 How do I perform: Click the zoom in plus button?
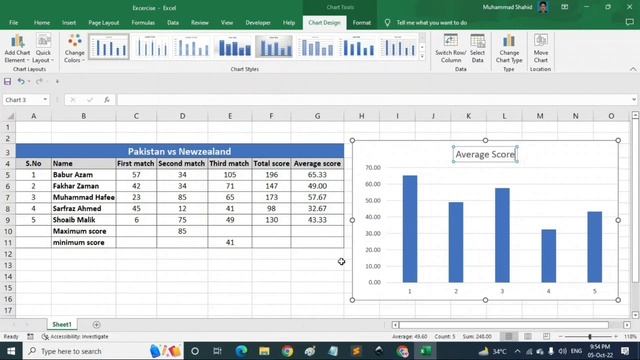tap(616, 336)
